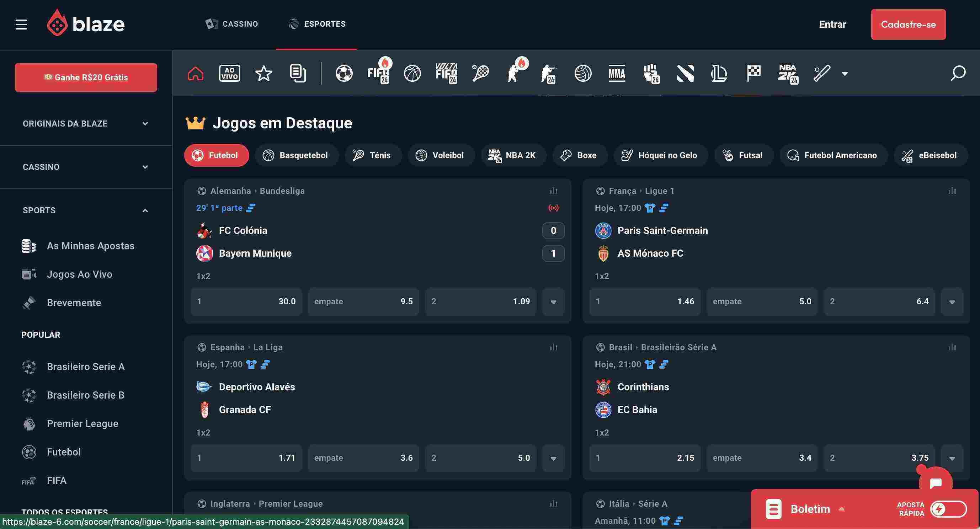Image resolution: width=980 pixels, height=529 pixels.
Task: Select the Valorant esport icon
Action: click(685, 73)
